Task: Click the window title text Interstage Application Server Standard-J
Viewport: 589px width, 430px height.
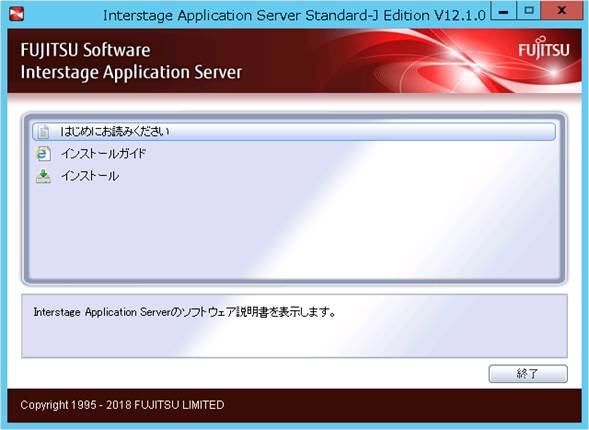Action: (294, 15)
